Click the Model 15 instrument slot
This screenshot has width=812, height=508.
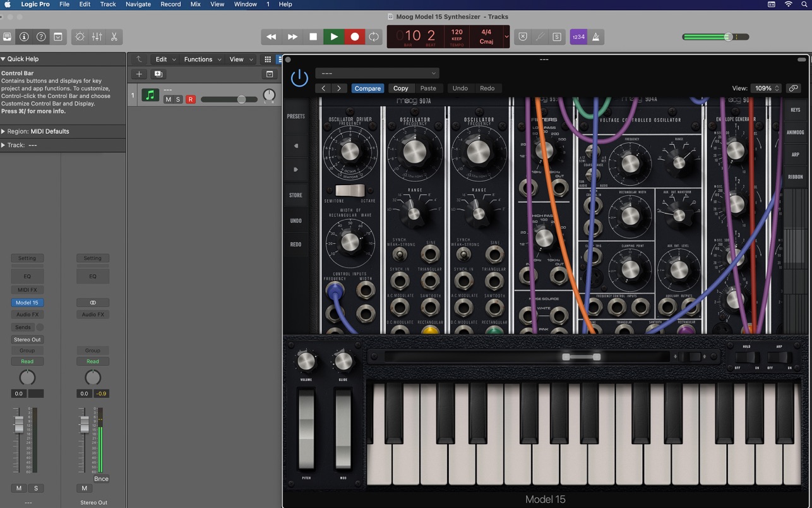(x=27, y=303)
